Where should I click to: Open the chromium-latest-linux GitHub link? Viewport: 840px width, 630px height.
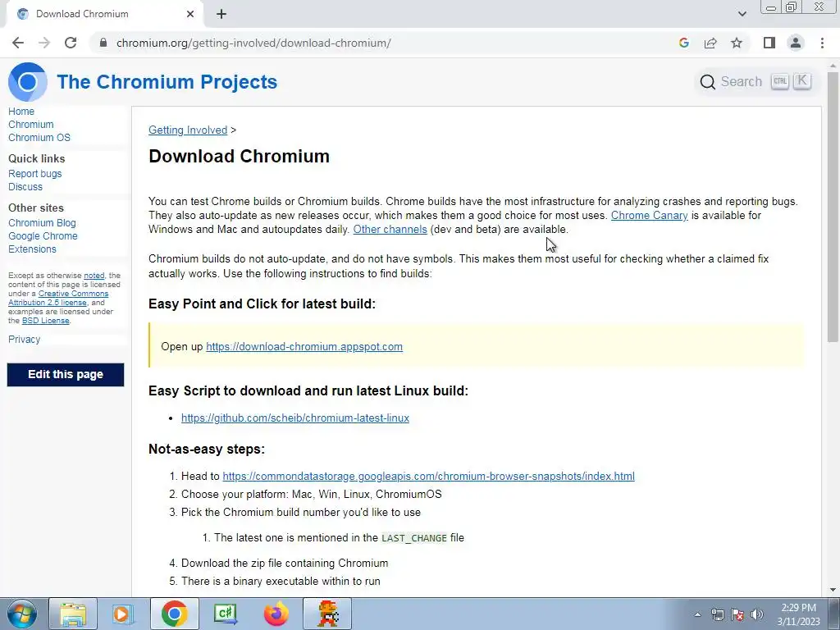[x=295, y=418]
